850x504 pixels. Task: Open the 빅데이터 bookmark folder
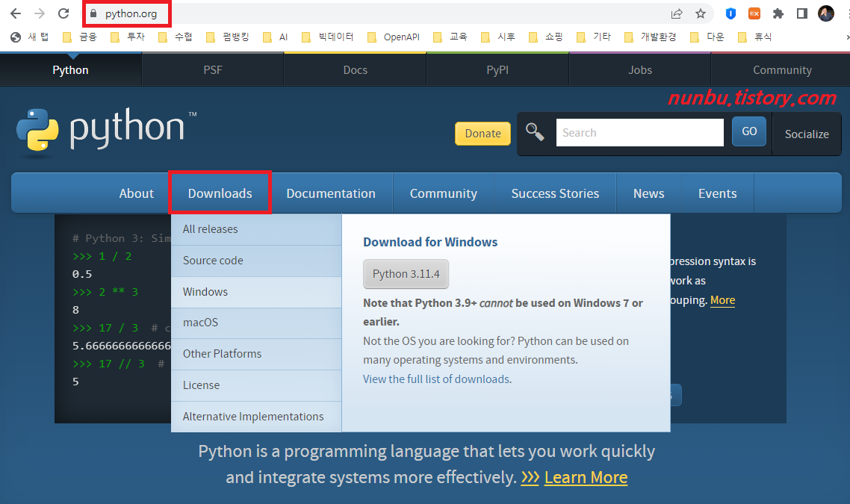(x=328, y=37)
